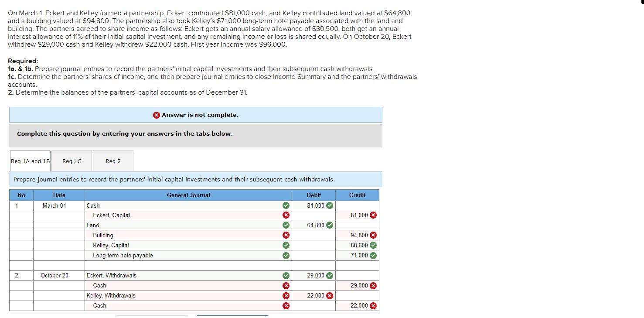Viewport: 644px width, 318px height.
Task: Click red X beside Eckert, Capital 81,000 credit
Action: click(x=374, y=215)
